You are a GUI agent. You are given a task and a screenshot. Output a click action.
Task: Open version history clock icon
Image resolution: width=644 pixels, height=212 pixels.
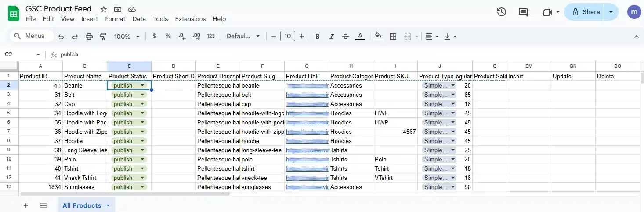point(502,12)
